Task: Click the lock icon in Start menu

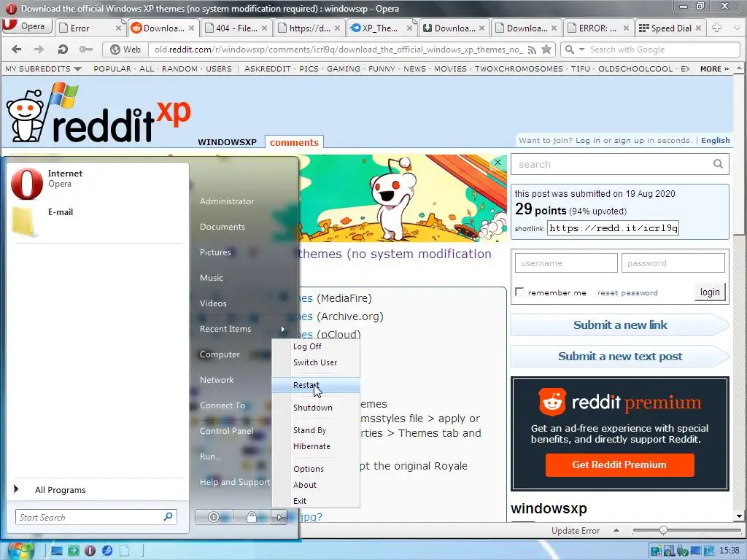Action: pyautogui.click(x=252, y=517)
